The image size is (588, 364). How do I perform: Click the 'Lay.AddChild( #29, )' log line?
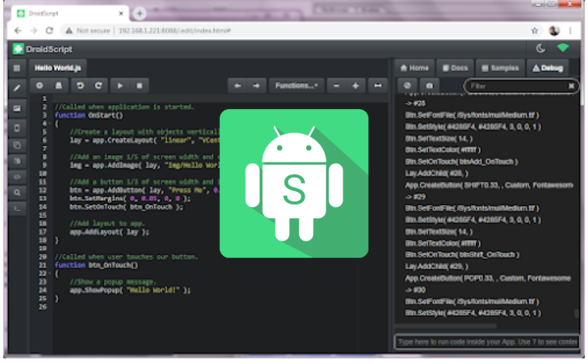[436, 266]
